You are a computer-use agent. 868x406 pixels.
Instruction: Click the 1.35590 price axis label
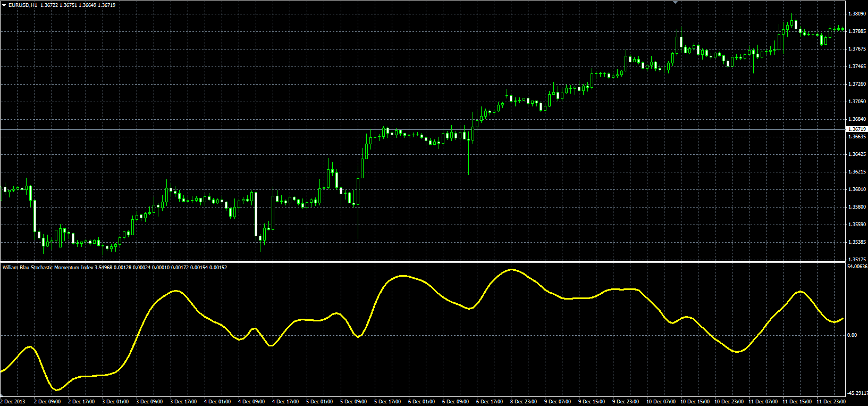[x=857, y=225]
